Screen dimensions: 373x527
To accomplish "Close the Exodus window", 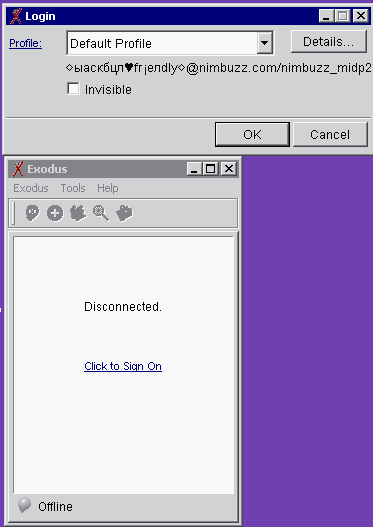I will point(229,168).
